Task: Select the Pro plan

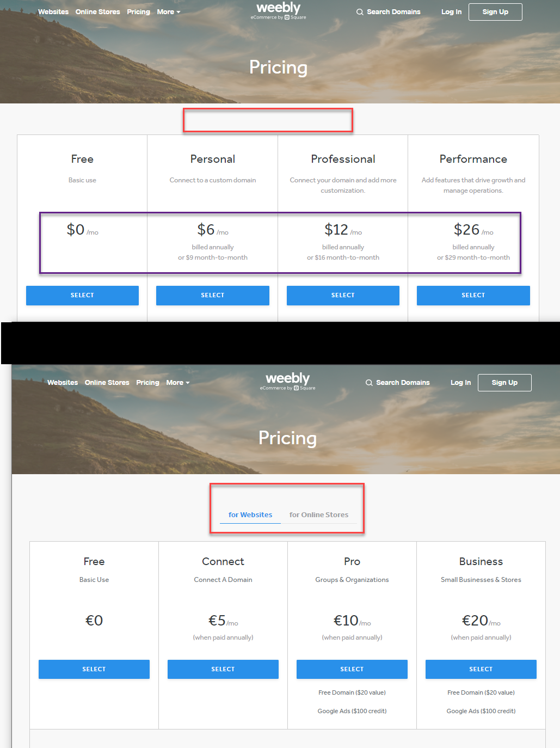Action: pyautogui.click(x=352, y=670)
